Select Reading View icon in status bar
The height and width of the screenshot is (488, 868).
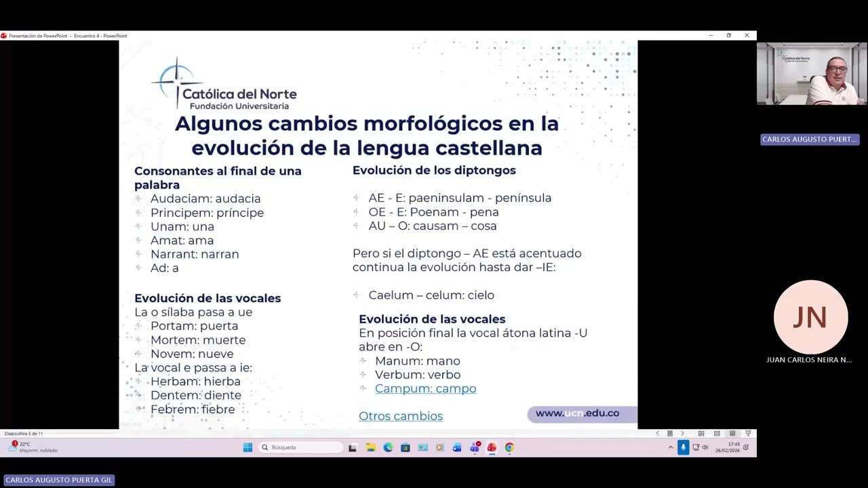(x=732, y=434)
